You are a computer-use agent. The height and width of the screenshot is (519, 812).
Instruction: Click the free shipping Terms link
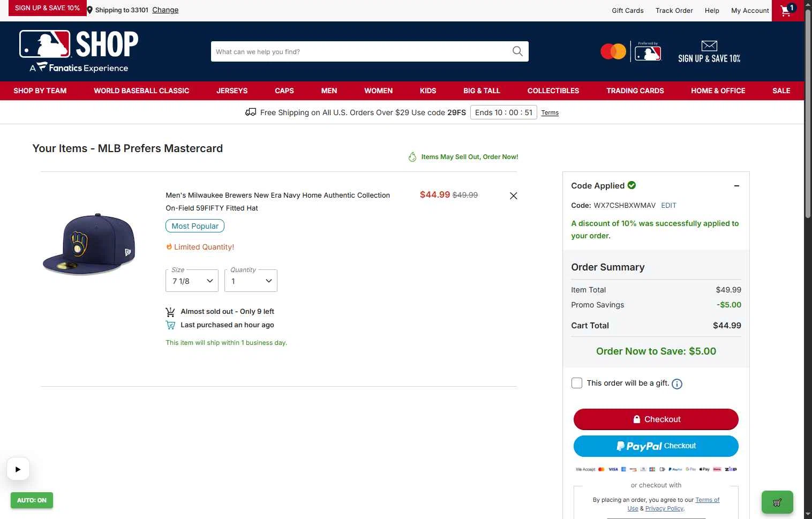[x=550, y=112]
